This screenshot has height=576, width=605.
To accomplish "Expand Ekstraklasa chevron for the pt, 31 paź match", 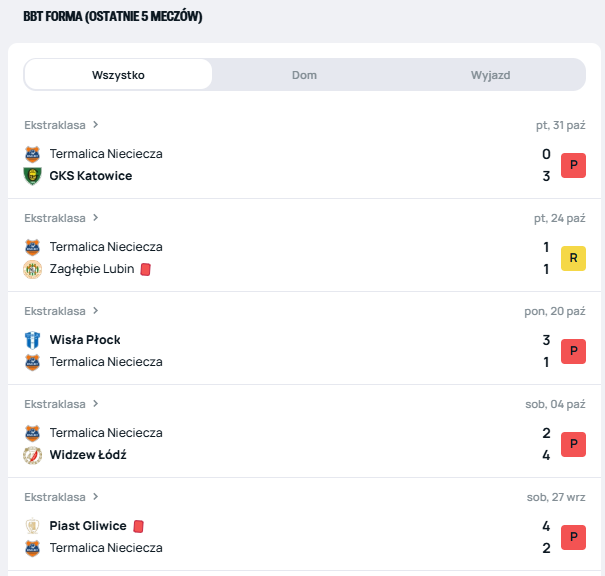I will pos(96,125).
